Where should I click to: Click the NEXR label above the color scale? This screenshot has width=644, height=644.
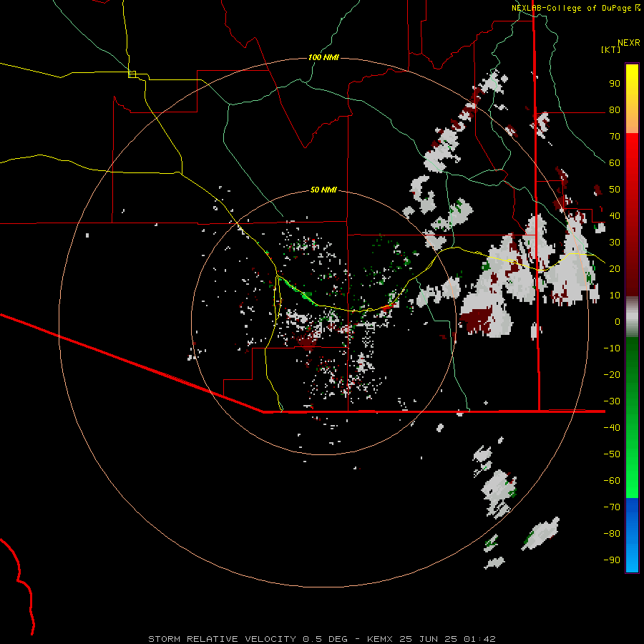click(629, 43)
